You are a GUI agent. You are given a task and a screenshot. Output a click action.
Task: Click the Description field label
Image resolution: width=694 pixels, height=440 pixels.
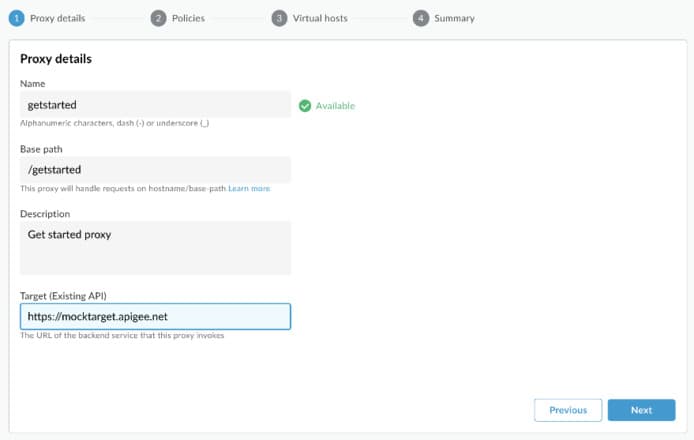pos(45,214)
